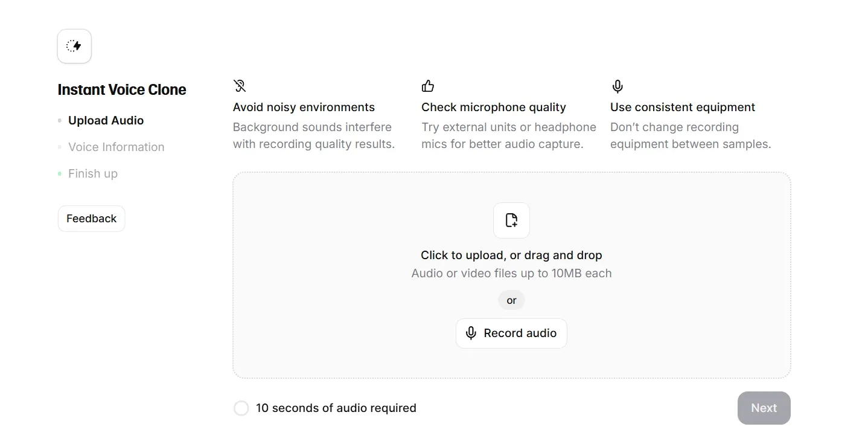Viewport: 868px width, 447px height.
Task: Click the thumbs-up microphone quality icon
Action: pyautogui.click(x=428, y=86)
